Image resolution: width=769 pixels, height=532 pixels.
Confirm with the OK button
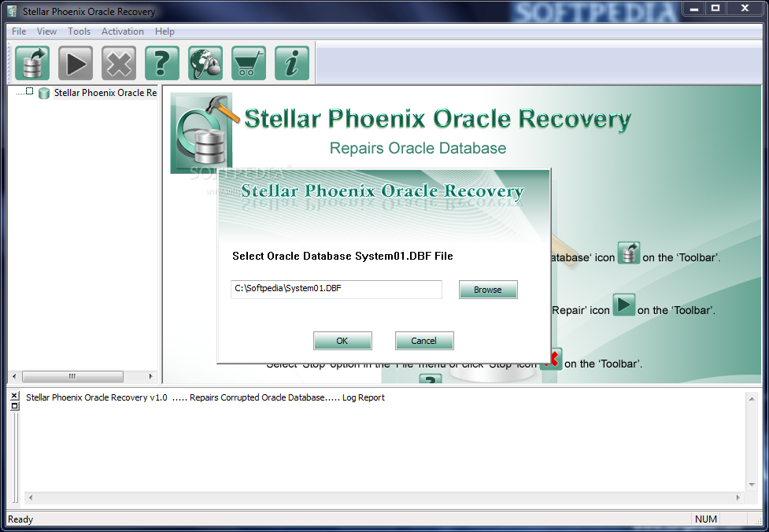click(x=342, y=341)
